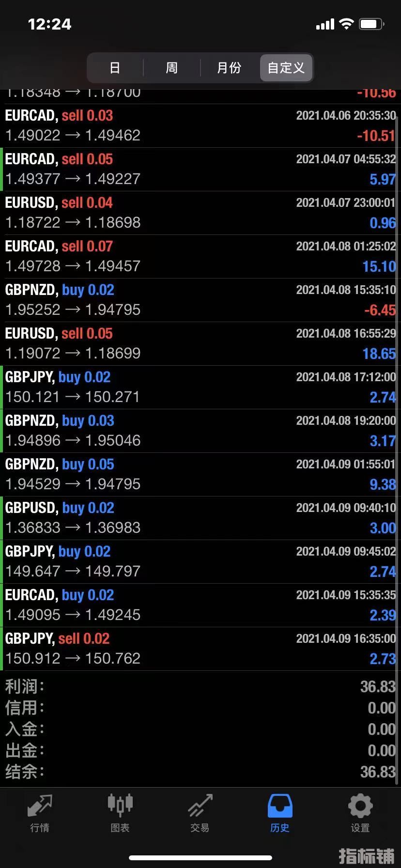The width and height of the screenshot is (401, 868).
Task: Tap the EURUSD sell 0.05 trade entry
Action: (200, 343)
